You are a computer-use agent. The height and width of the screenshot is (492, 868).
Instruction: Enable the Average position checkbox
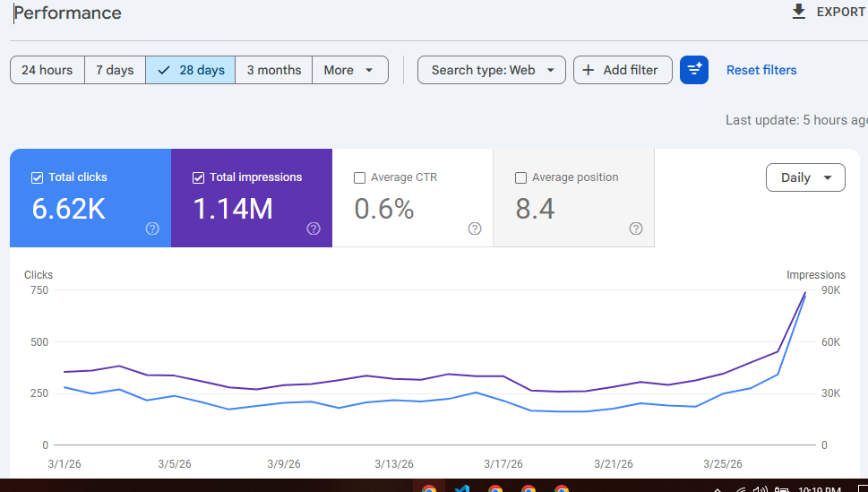coord(520,177)
